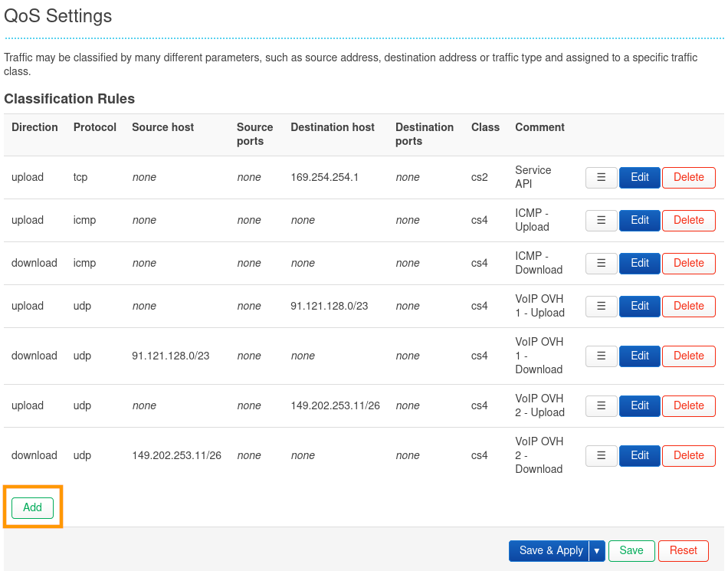Screen dimensions: 728x571
Task: Delete the ICMP - Download rule
Action: pos(688,263)
